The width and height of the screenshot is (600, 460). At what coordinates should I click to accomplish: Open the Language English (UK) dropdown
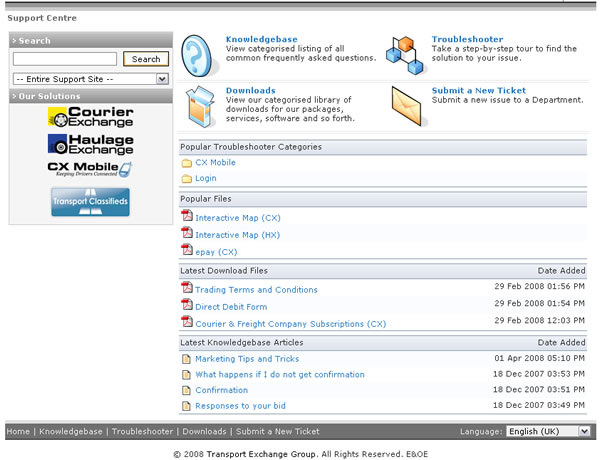[548, 431]
